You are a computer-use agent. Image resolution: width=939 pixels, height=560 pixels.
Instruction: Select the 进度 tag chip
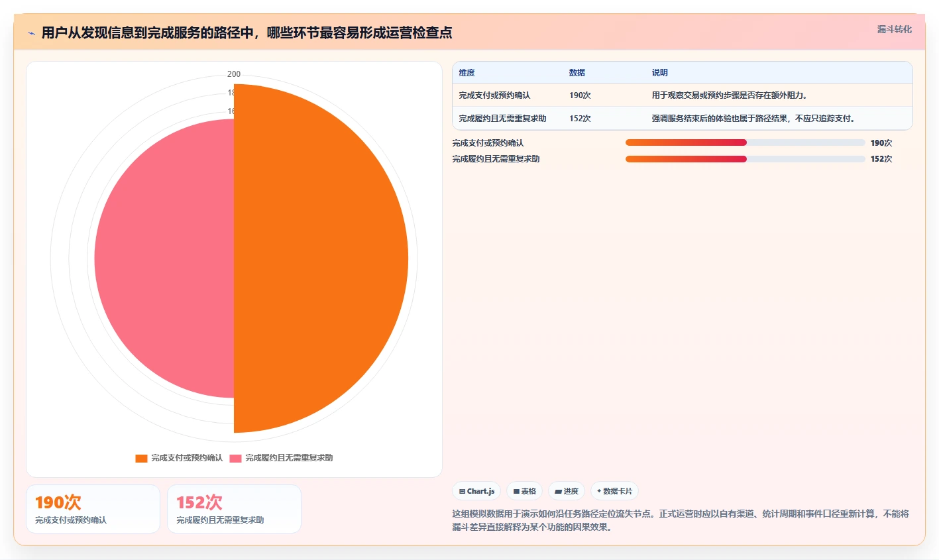(x=567, y=491)
